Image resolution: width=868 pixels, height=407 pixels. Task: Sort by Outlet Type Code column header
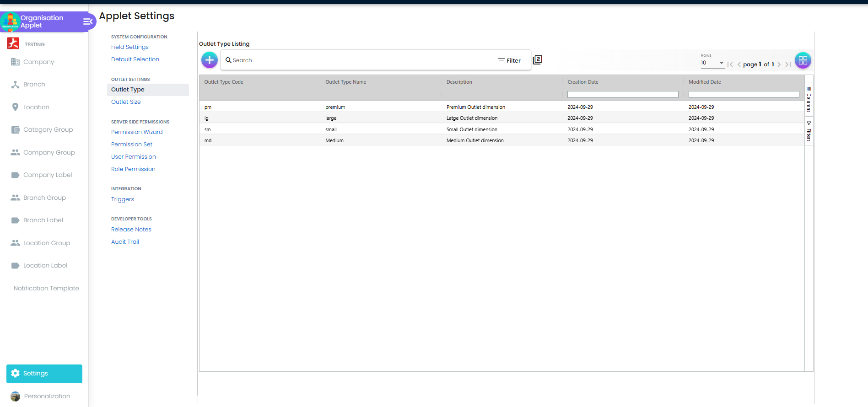224,82
